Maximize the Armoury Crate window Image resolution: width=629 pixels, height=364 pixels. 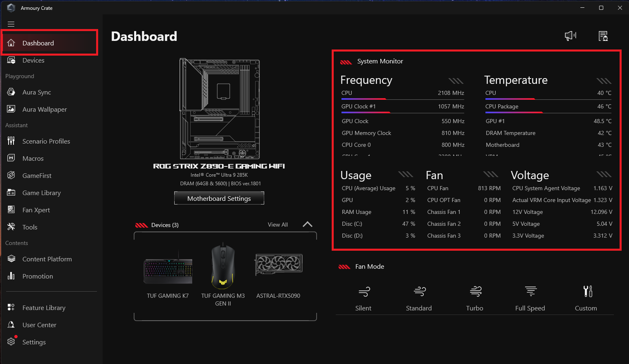tap(601, 8)
